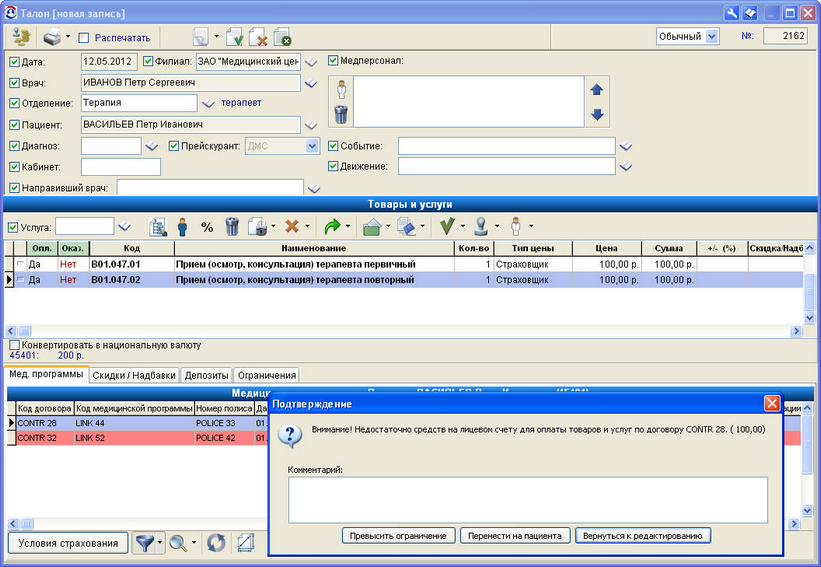
Task: Click the blue person icon in services toolbar
Action: click(x=182, y=227)
